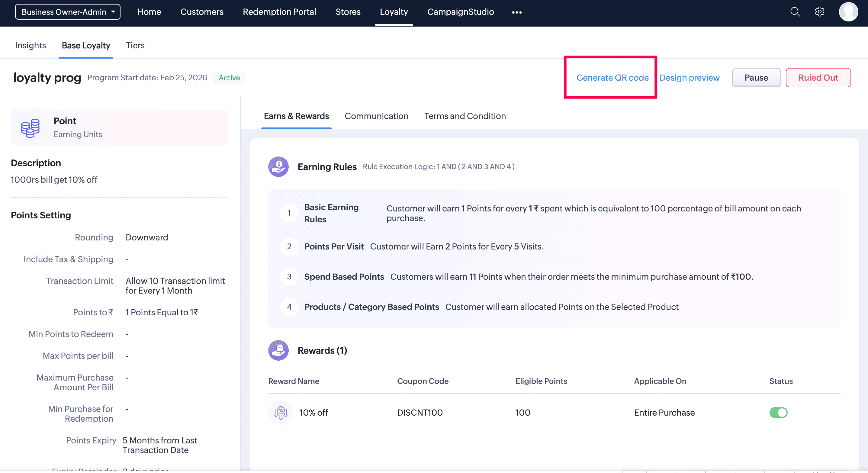Click the Entire Purchase cell
Viewport: 868px width, 473px height.
pyautogui.click(x=664, y=412)
